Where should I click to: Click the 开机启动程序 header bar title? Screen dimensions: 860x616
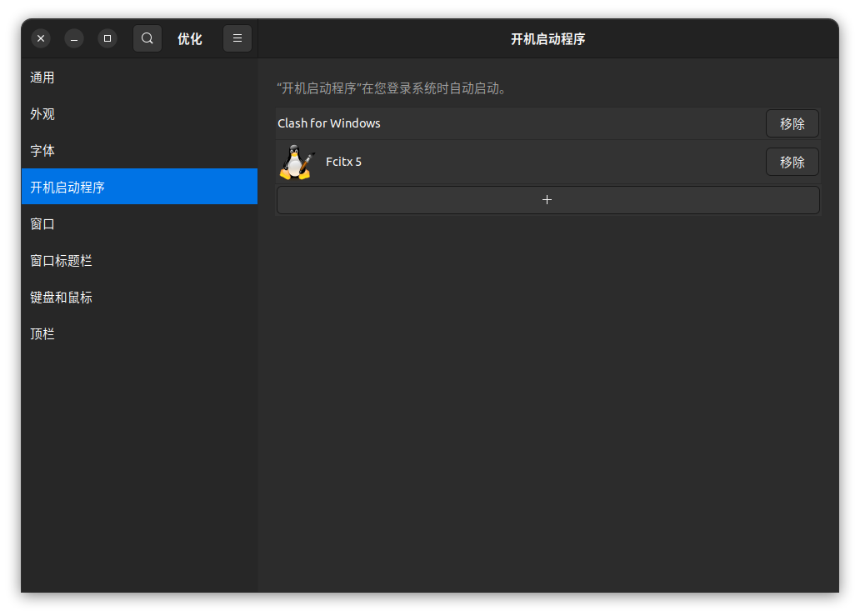click(547, 39)
